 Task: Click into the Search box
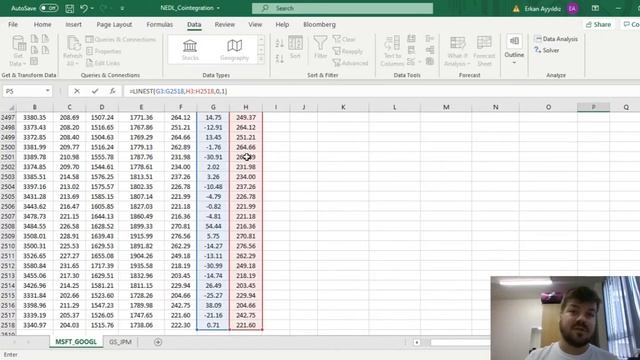click(342, 8)
